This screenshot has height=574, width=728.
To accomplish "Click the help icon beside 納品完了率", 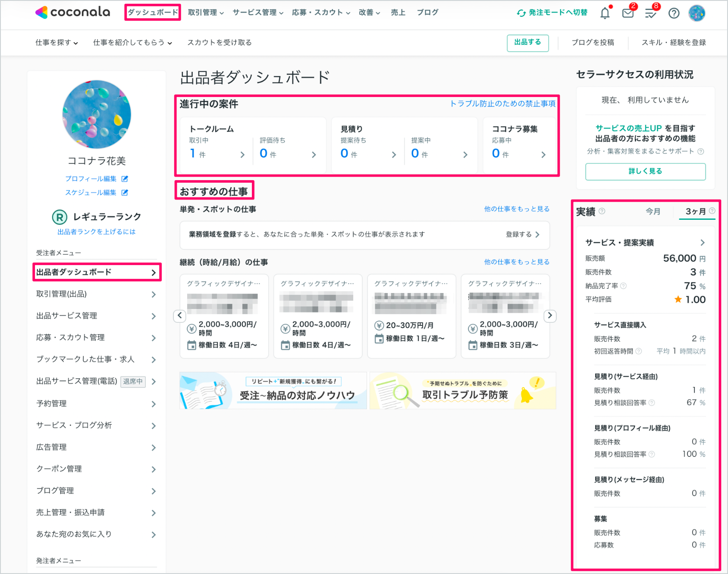I will (x=623, y=286).
